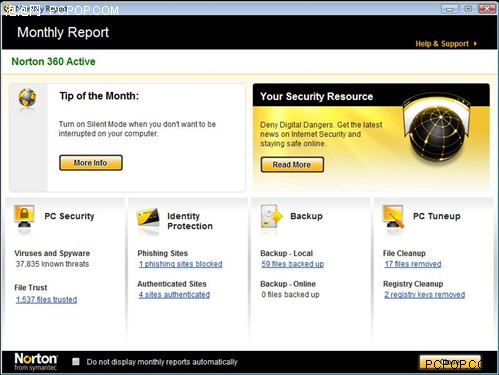
Task: Click the Tip of the Month globe icon
Action: 27,98
